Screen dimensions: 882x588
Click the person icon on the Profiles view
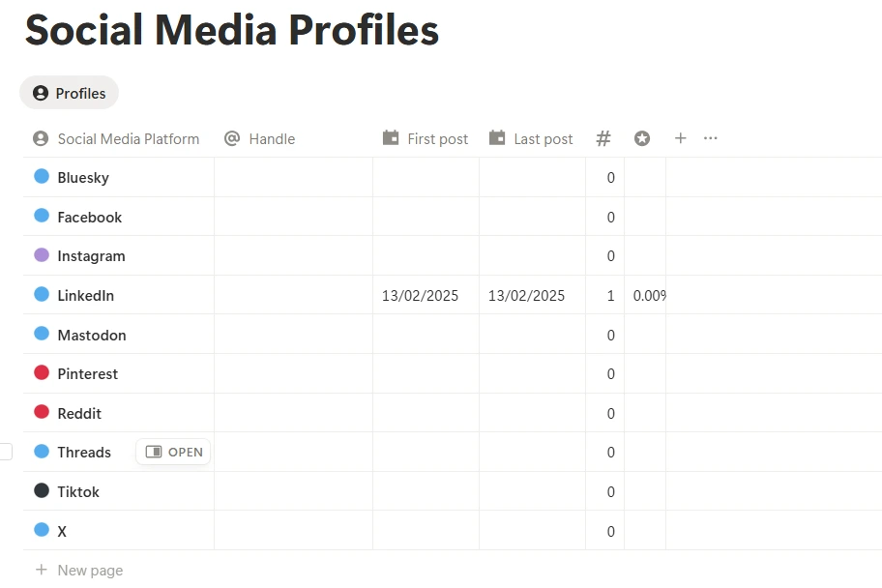click(40, 93)
